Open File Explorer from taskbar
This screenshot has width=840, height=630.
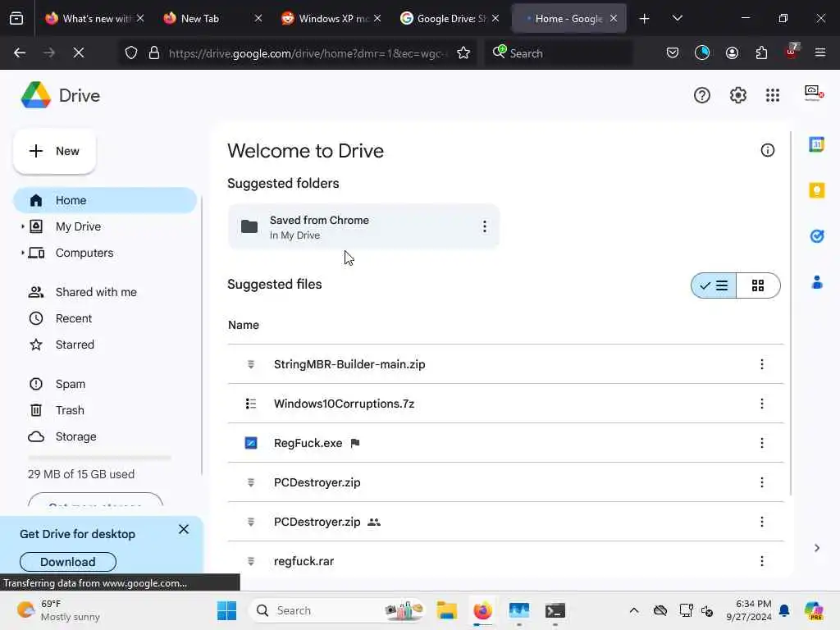coord(447,610)
